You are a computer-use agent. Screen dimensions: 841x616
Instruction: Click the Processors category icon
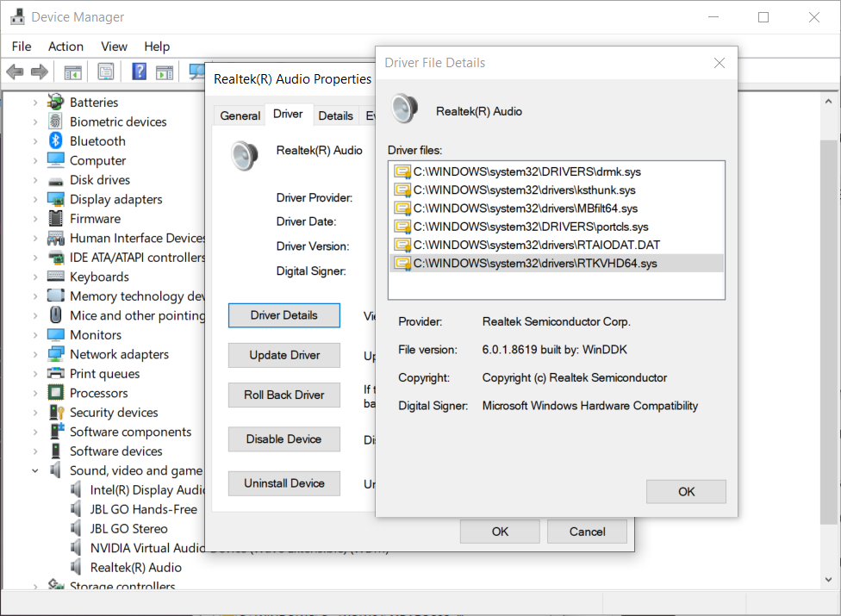[x=56, y=393]
